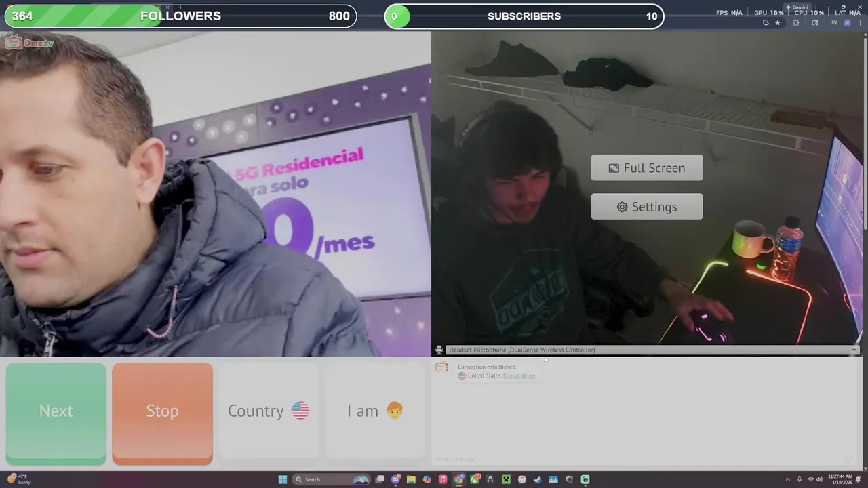The height and width of the screenshot is (488, 868).
Task: Open Steam from the taskbar
Action: pos(538,479)
